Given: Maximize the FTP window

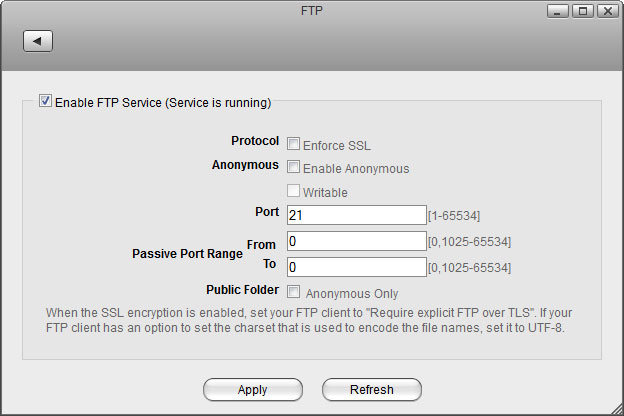Looking at the screenshot, I should coord(583,11).
